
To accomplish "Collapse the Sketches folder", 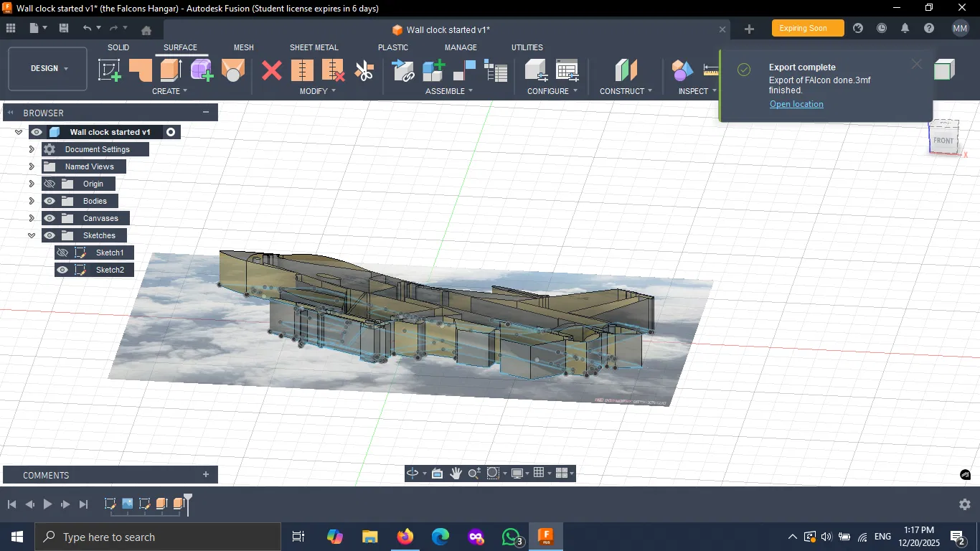I will [32, 235].
